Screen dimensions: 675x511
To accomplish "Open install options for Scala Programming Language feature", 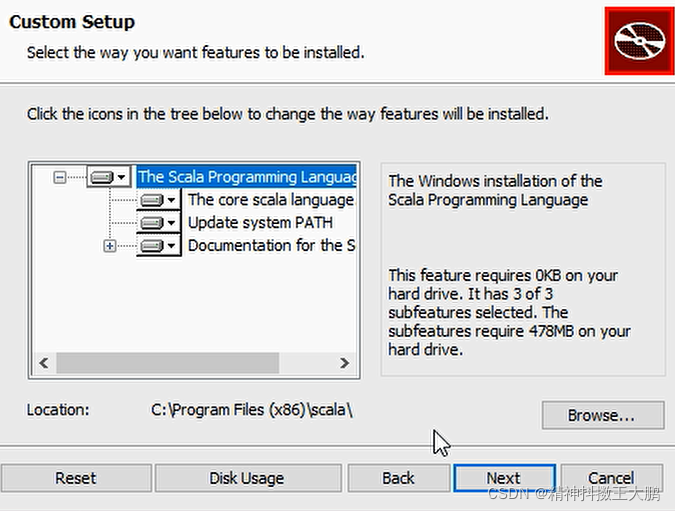I will [x=108, y=177].
